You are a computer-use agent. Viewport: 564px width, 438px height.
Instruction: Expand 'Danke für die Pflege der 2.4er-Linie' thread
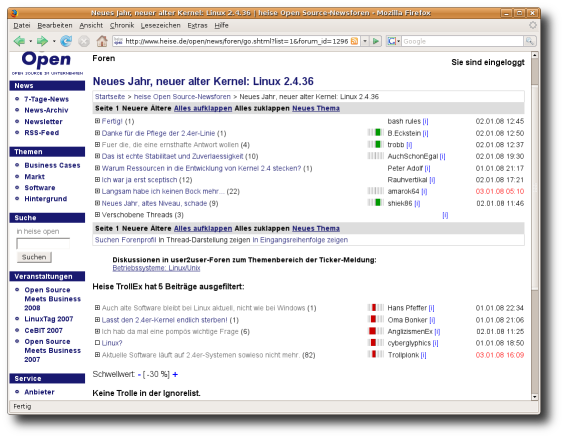[97, 133]
